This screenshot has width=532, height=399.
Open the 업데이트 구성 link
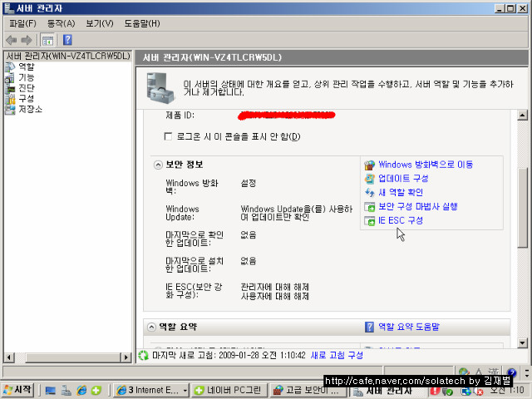[403, 179]
